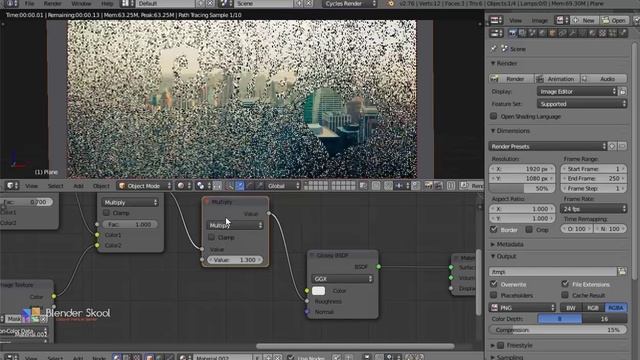Toggle the Overwrite checkbox
This screenshot has width=640, height=360.
[x=493, y=284]
